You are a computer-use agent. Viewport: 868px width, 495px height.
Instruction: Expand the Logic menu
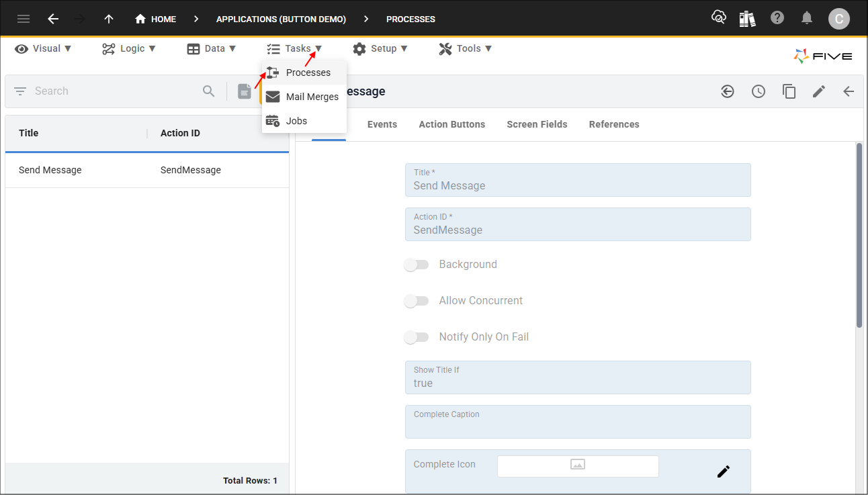click(129, 48)
